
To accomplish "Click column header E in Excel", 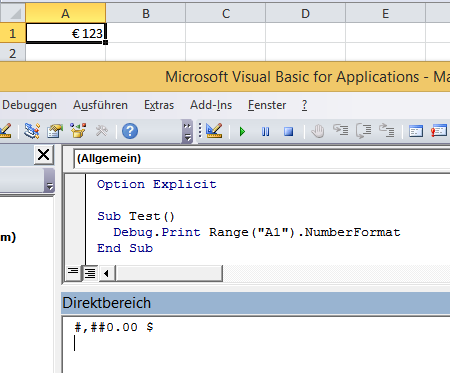I will pos(385,13).
